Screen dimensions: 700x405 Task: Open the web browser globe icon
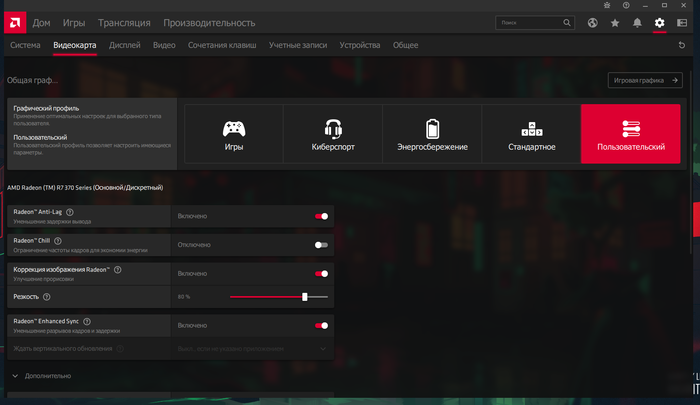(593, 22)
